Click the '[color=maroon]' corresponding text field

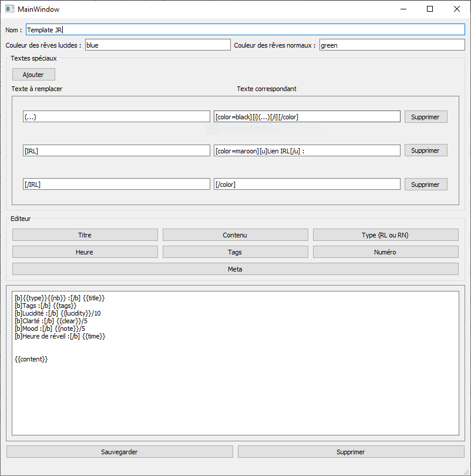307,151
